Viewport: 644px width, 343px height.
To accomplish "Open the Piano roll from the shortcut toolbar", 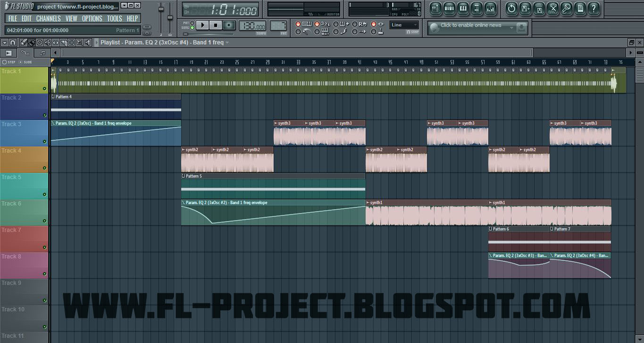I will pos(462,8).
